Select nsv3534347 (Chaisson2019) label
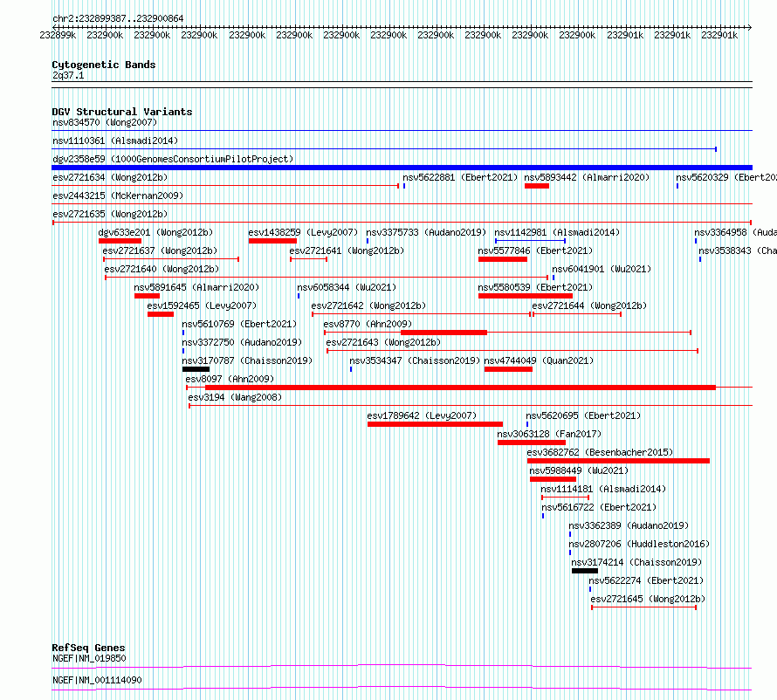This screenshot has height=700, width=777. 415,360
